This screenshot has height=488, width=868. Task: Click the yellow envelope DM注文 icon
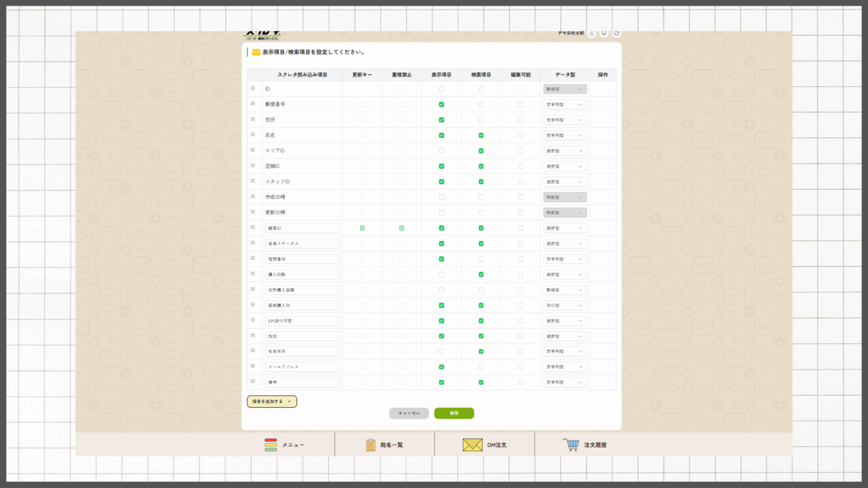coord(472,445)
